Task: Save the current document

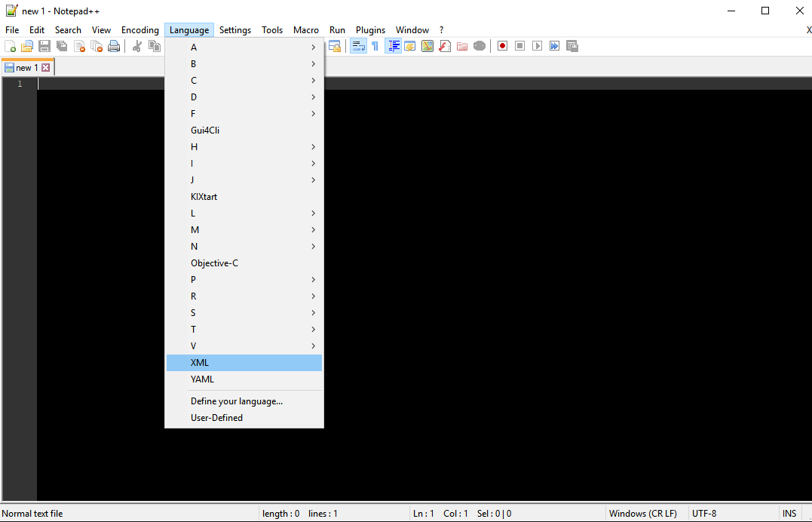Action: [x=44, y=46]
